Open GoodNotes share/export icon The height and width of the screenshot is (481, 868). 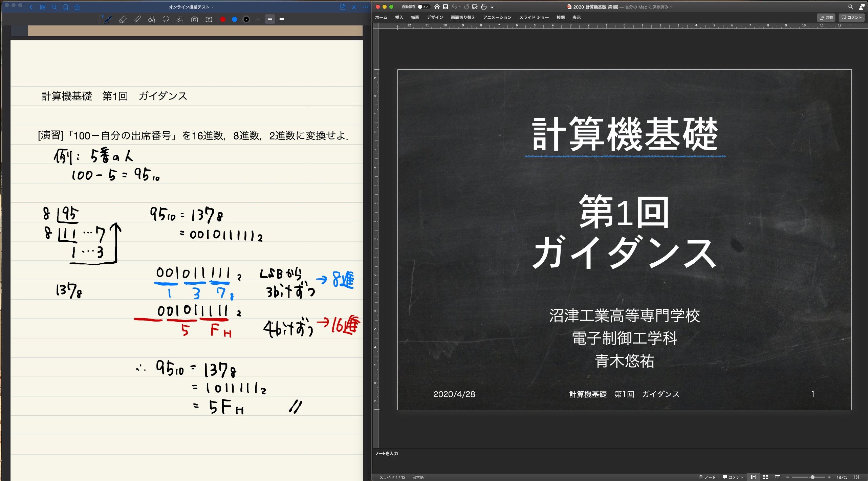(77, 7)
